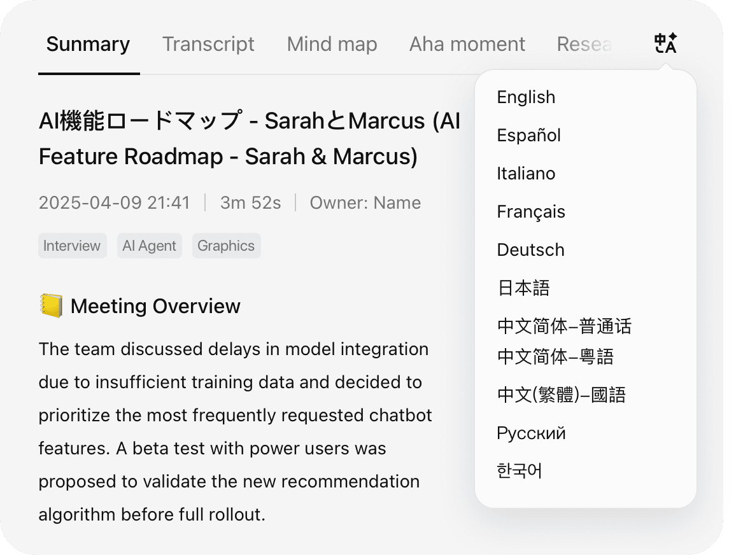Select the partially visible Research tab
The height and width of the screenshot is (560, 736).
click(x=584, y=45)
